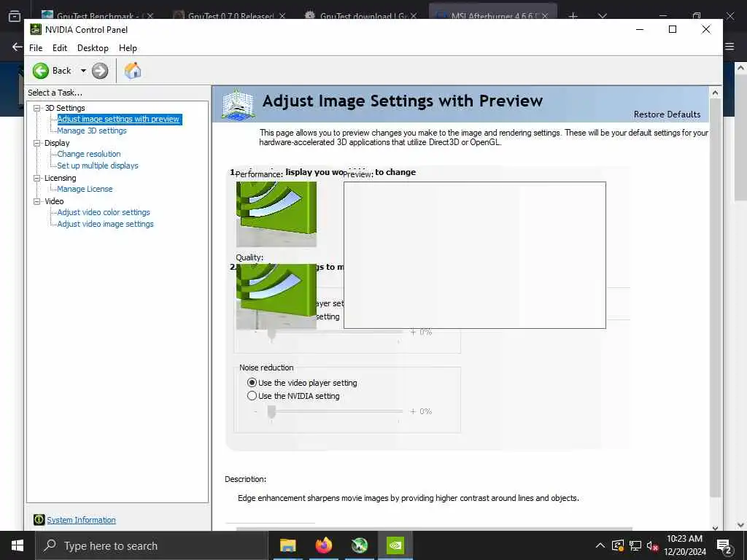The image size is (747, 560).
Task: Switch to MSI Afterburner browser tab
Action: tap(493, 13)
